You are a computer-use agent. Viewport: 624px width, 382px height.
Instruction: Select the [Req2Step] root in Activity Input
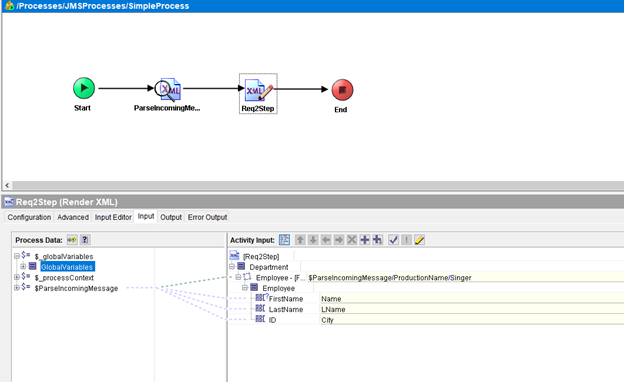[261, 257]
